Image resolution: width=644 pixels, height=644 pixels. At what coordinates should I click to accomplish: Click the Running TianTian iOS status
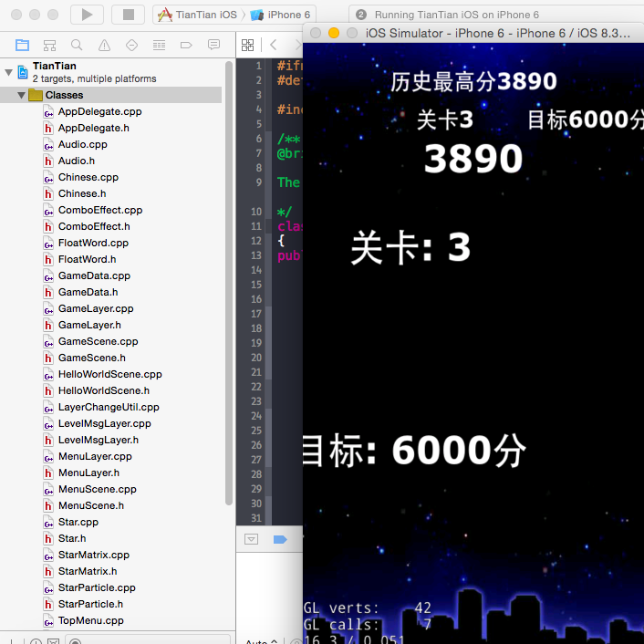(457, 15)
